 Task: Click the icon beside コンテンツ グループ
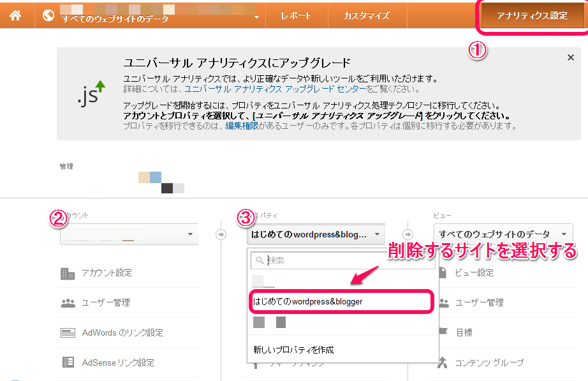[x=443, y=362]
